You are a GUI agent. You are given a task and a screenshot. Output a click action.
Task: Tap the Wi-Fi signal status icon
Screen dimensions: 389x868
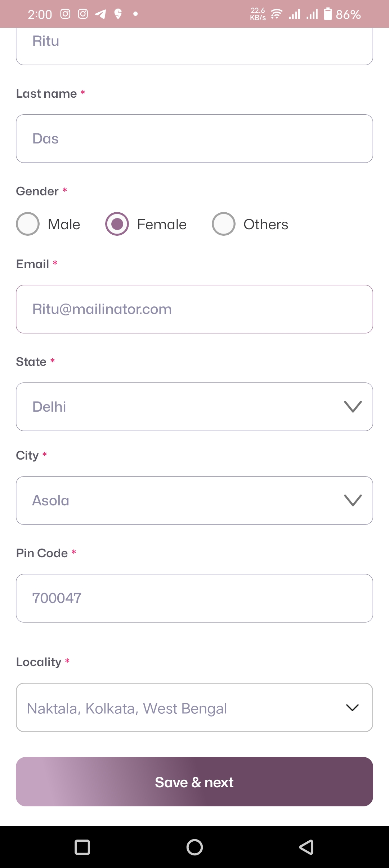276,14
